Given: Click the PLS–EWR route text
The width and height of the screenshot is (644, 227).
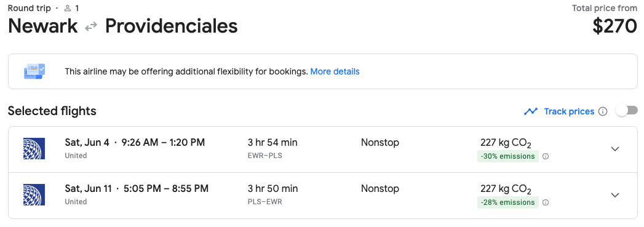Looking at the screenshot, I should tap(265, 202).
